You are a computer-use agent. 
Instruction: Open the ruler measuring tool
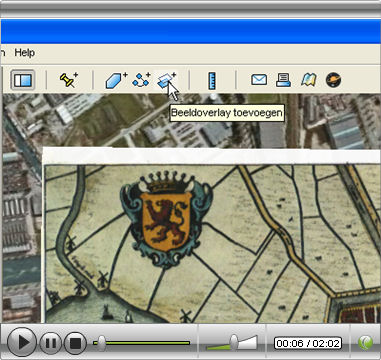coord(212,81)
